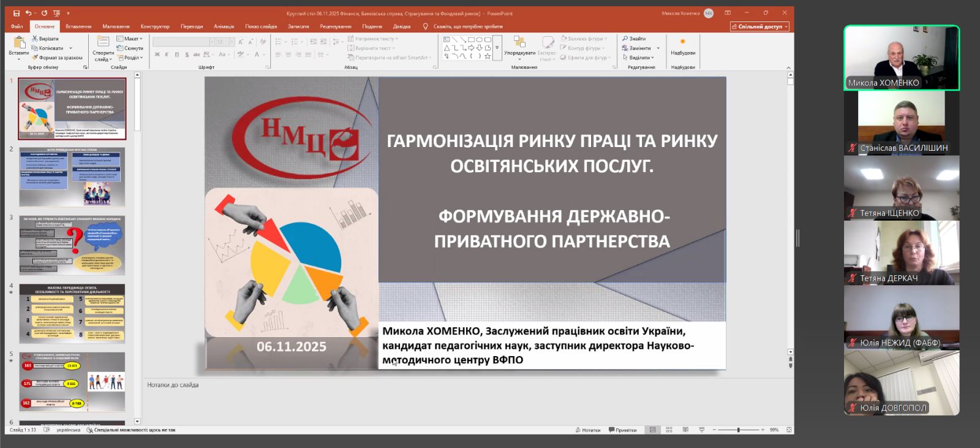The width and height of the screenshot is (980, 448).
Task: Click the Reset (Скинути) slide button
Action: coord(130,48)
